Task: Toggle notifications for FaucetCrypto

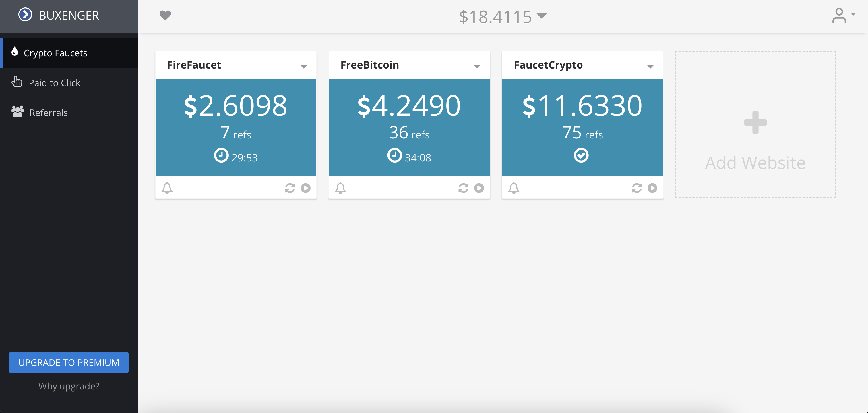Action: pos(514,188)
